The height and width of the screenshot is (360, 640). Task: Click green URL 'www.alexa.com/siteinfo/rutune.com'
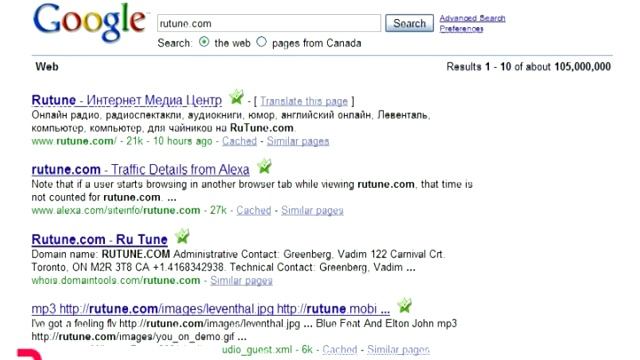(116, 211)
